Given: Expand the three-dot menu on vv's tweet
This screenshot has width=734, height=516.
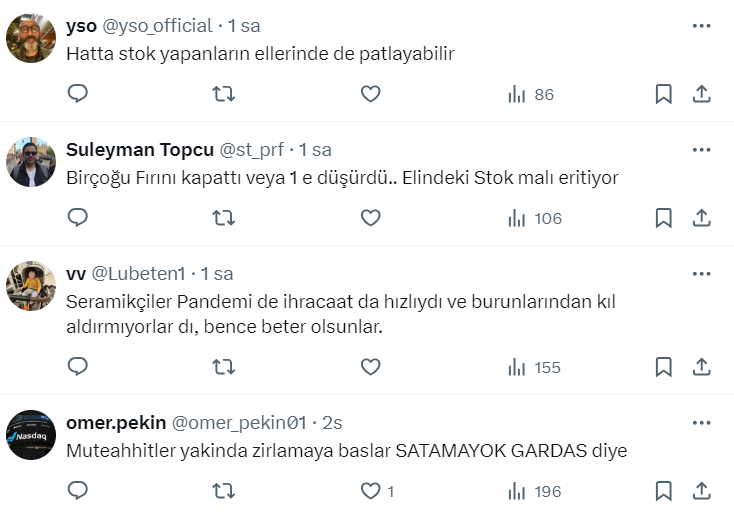Looking at the screenshot, I should click(x=701, y=273).
